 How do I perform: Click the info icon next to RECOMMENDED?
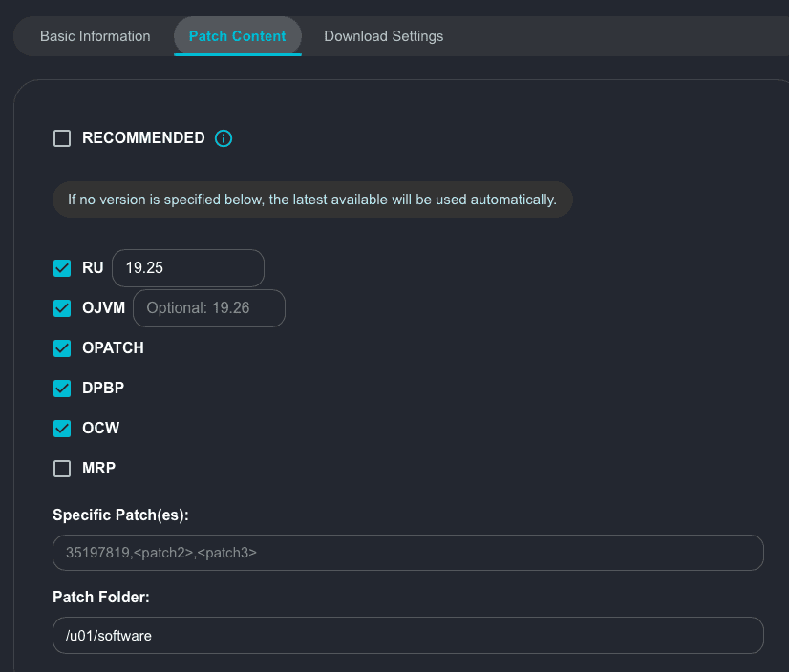(x=224, y=138)
